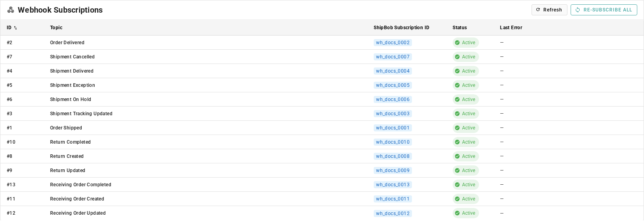The image size is (644, 221).
Task: Select the Order Delivered topic
Action: pos(67,43)
